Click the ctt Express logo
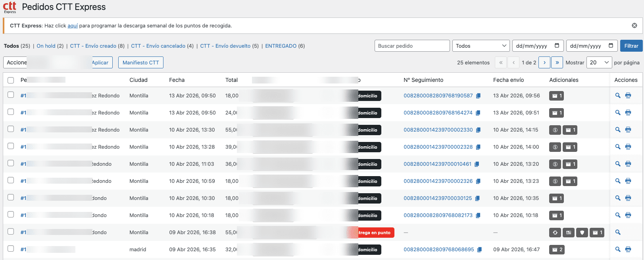This screenshot has width=644, height=260. tap(10, 7)
